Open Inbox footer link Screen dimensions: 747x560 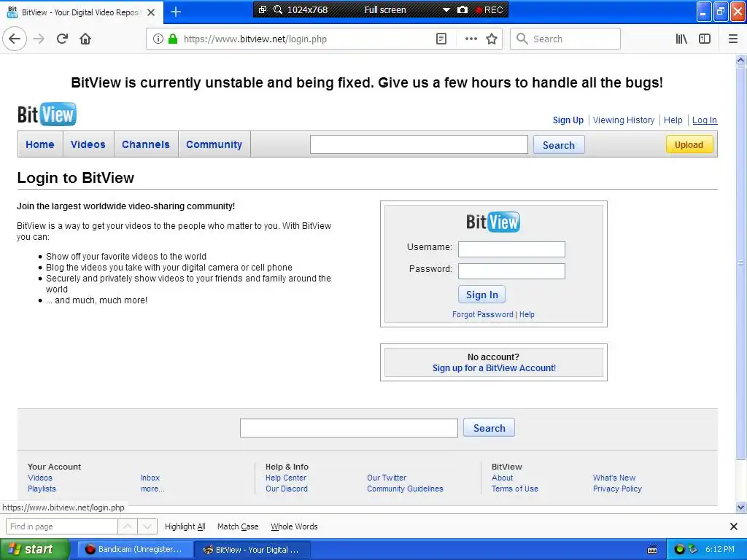pos(150,478)
